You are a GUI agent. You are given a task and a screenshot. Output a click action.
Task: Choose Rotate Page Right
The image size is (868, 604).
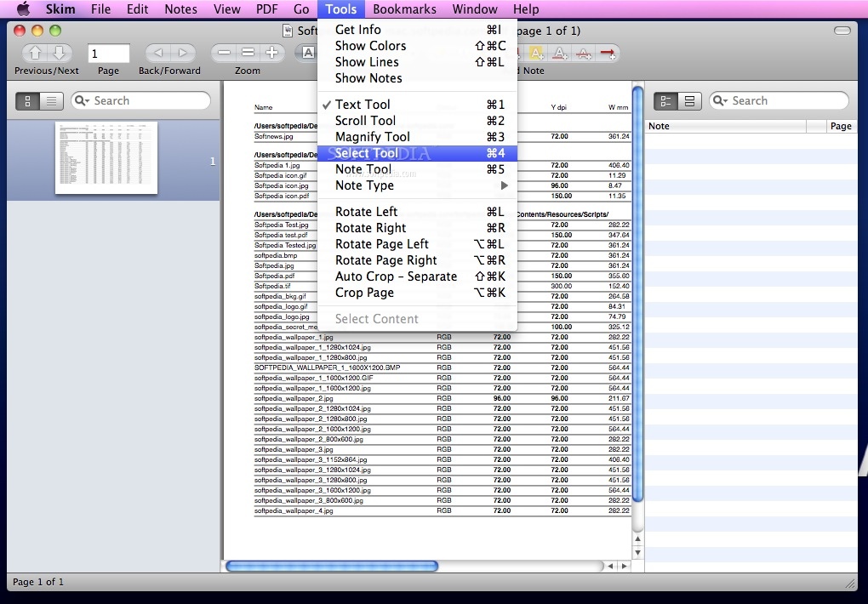417,260
